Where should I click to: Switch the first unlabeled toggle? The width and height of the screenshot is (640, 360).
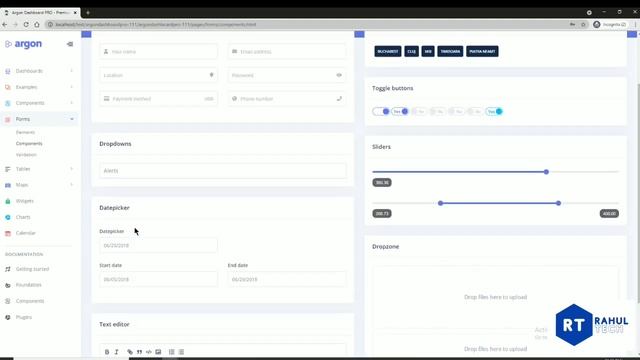coord(381,111)
